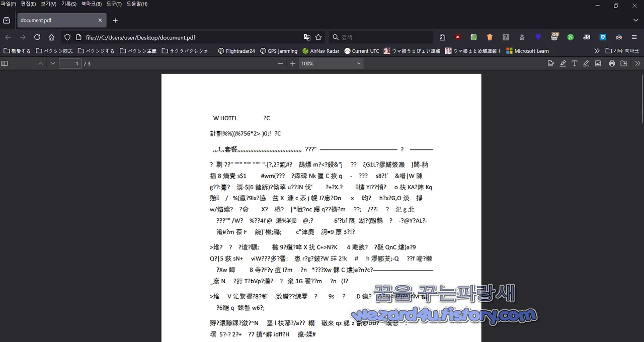Open the パクシン主義 bookmark folder
This screenshot has height=342, width=644.
138,51
